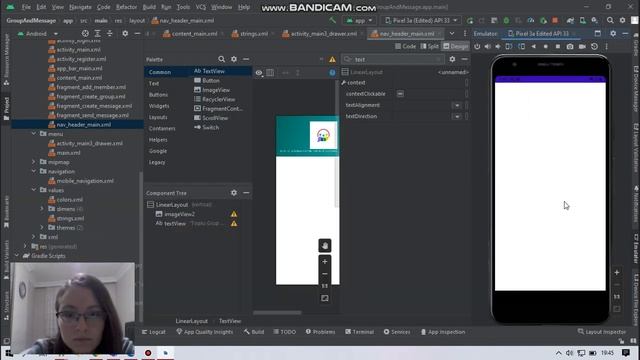This screenshot has width=640, height=360.
Task: Open App Inspection tool window
Action: 442,332
